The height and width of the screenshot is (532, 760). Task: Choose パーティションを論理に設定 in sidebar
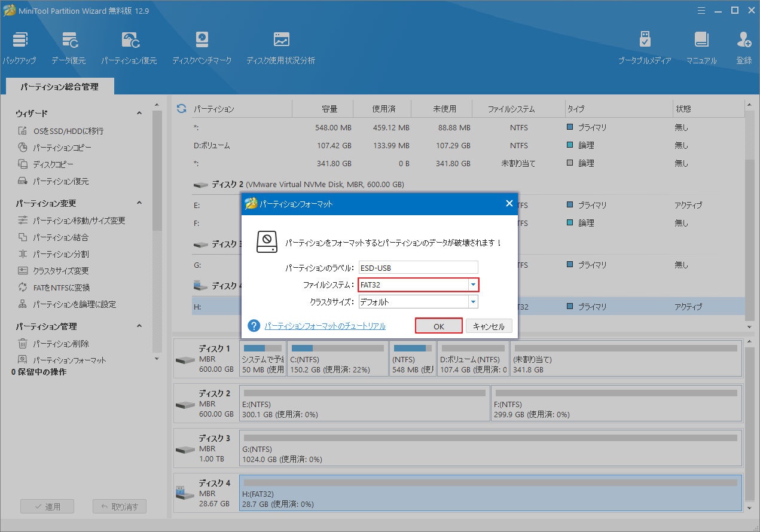[66, 304]
